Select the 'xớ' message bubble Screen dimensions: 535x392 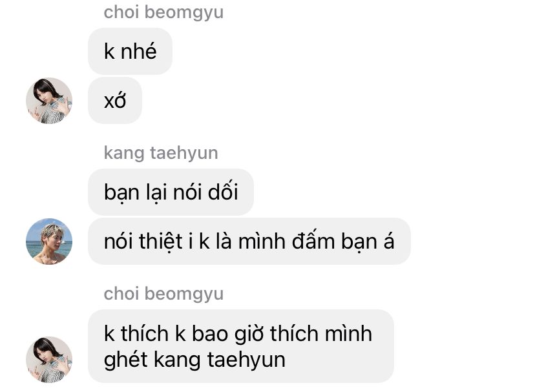click(115, 101)
